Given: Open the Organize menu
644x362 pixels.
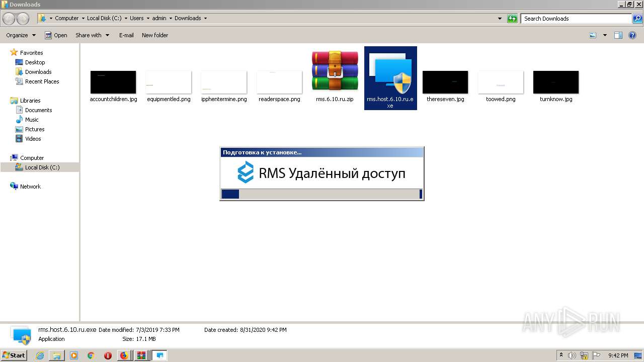Looking at the screenshot, I should (21, 35).
